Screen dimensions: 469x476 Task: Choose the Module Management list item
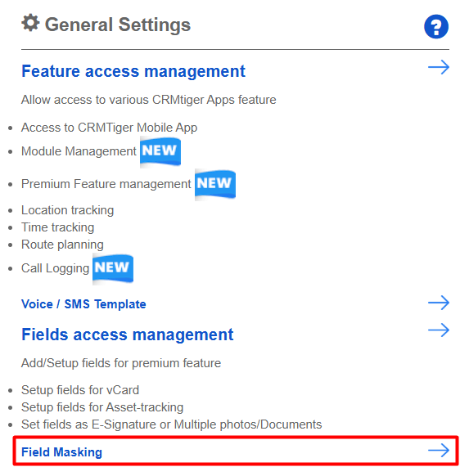click(x=79, y=151)
